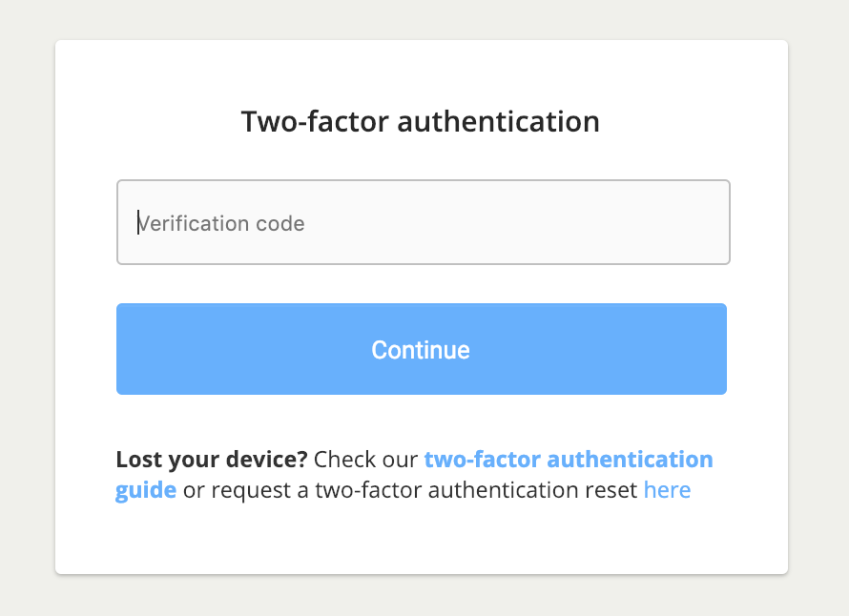The width and height of the screenshot is (849, 616).
Task: Follow the 'here' reset request hyperlink
Action: pyautogui.click(x=667, y=490)
